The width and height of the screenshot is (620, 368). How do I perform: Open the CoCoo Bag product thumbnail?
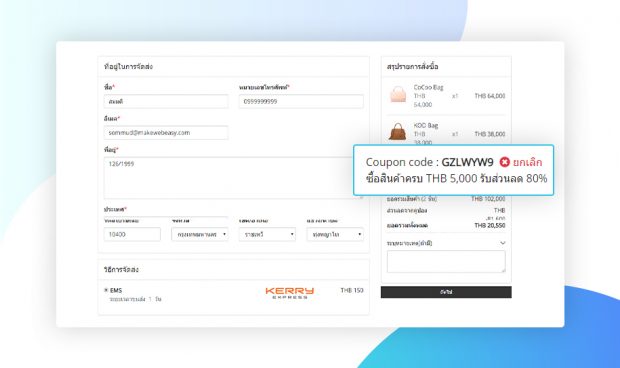(x=398, y=95)
